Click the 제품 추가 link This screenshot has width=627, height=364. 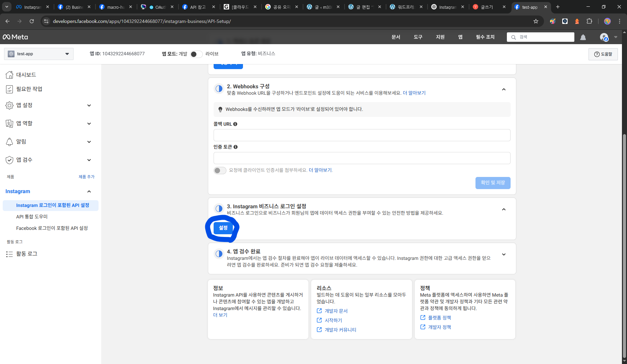pyautogui.click(x=87, y=177)
